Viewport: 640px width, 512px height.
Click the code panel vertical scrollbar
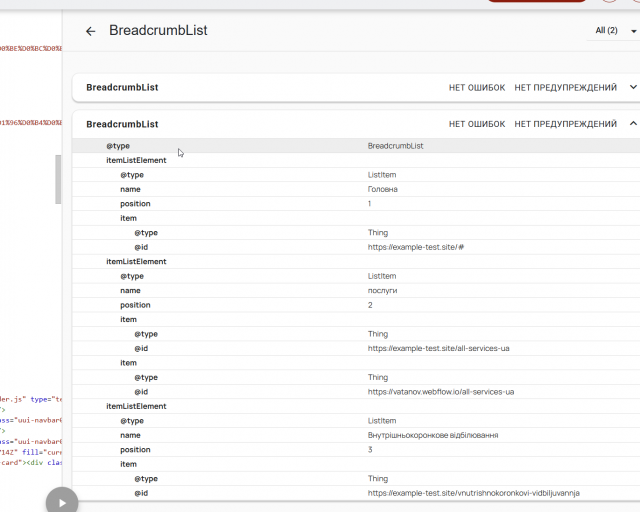[x=58, y=179]
